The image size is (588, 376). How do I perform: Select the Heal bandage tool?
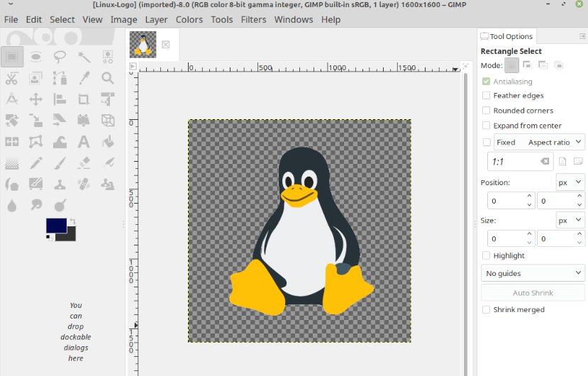tap(84, 184)
